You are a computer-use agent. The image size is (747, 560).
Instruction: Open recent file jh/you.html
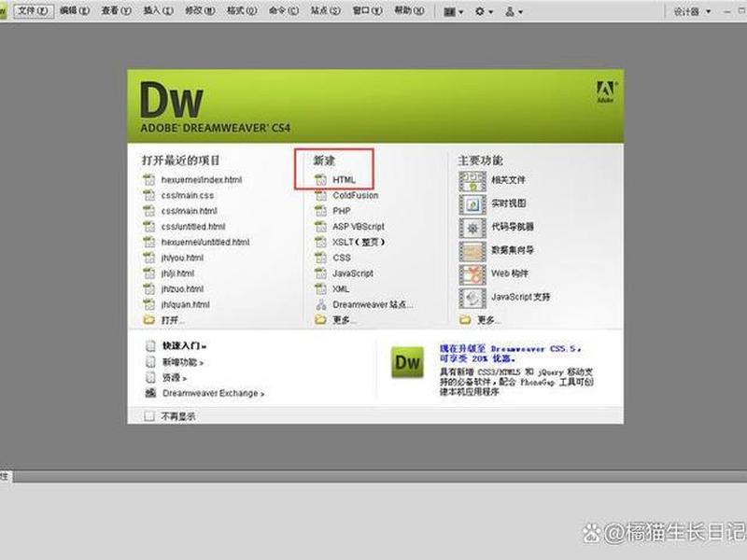pyautogui.click(x=182, y=258)
